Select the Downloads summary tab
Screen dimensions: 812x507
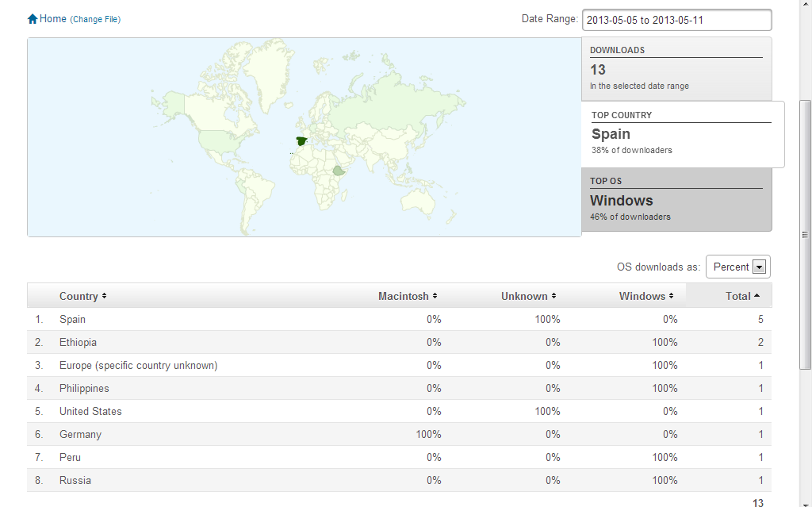click(x=676, y=70)
